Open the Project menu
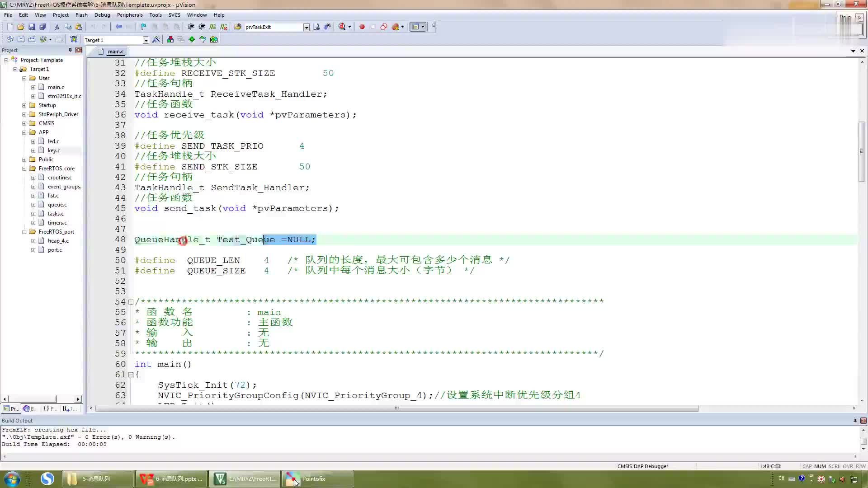Screen dimensions: 868x488 [x=61, y=15]
